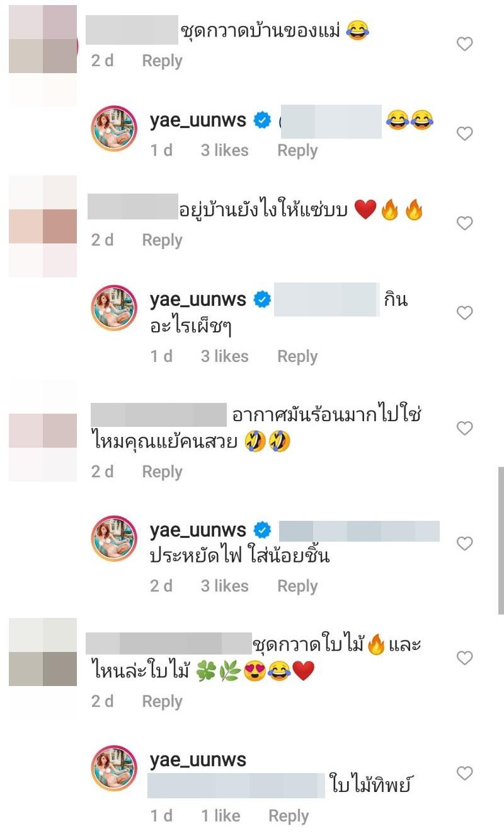Heart the กินอะไรเผ็ชๆ reply

[x=464, y=313]
